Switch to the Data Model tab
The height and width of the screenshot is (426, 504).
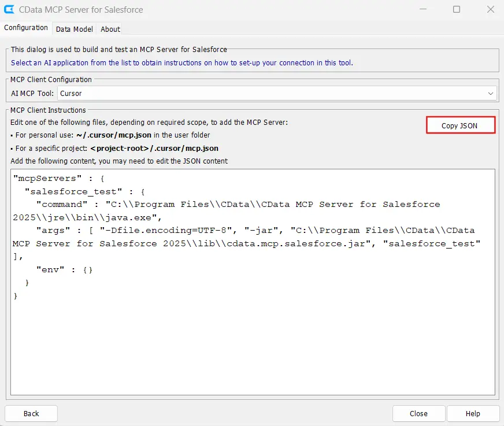(x=74, y=29)
